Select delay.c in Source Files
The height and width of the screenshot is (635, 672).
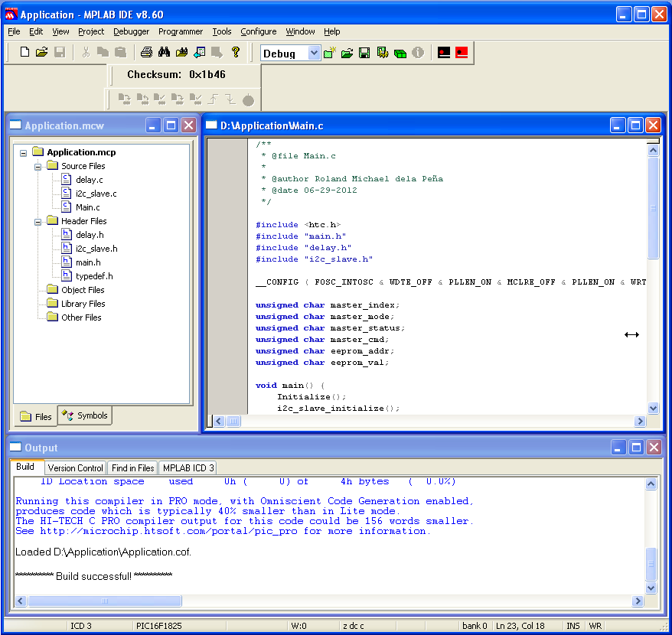tap(89, 180)
